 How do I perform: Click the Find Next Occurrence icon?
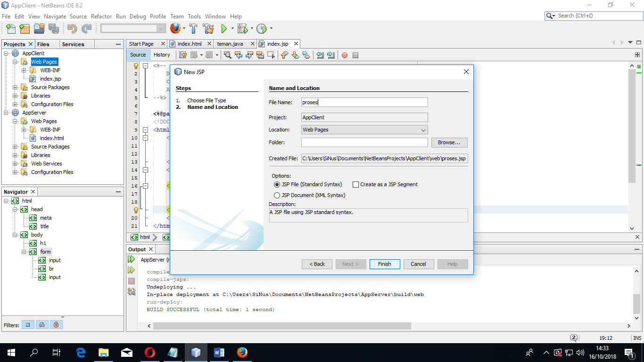click(249, 55)
